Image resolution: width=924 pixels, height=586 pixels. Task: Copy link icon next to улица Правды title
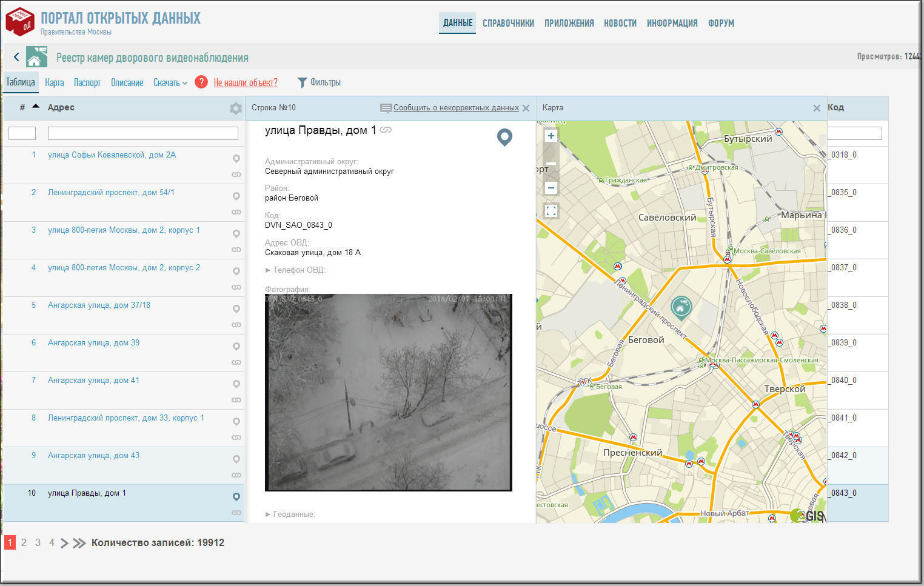pyautogui.click(x=386, y=130)
